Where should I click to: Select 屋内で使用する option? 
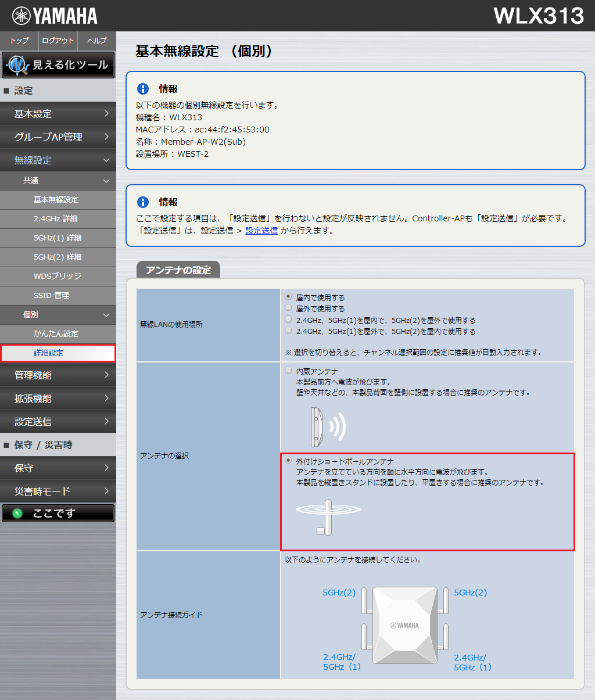click(288, 296)
